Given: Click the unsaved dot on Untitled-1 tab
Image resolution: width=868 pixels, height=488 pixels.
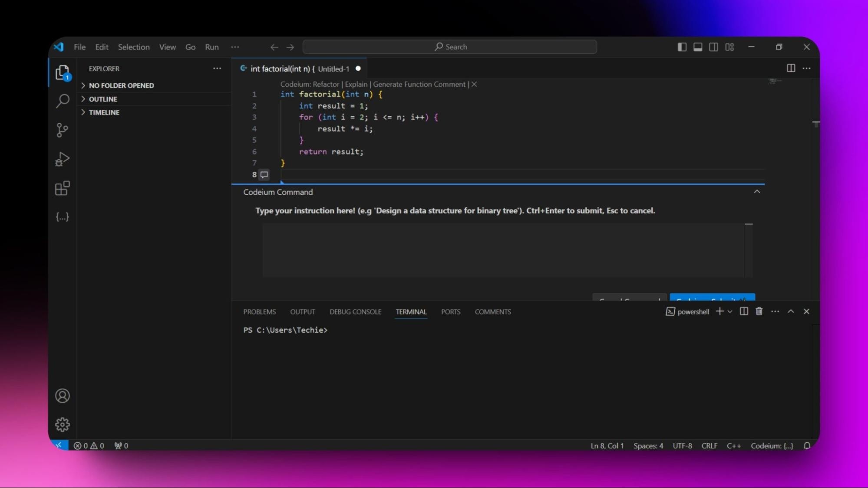Looking at the screenshot, I should point(358,69).
